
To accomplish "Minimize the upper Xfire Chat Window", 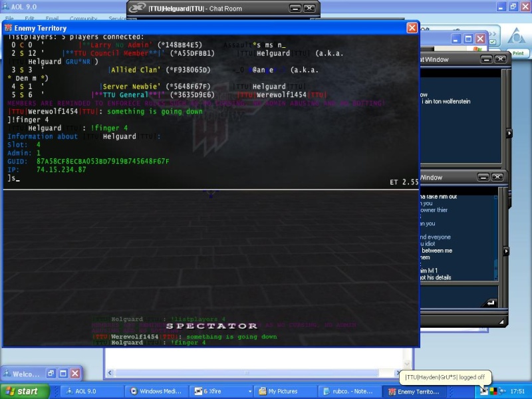I will pos(486,59).
